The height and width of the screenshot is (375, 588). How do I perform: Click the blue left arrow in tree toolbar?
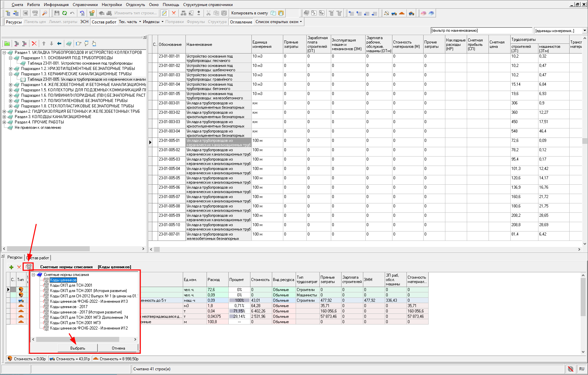(59, 43)
